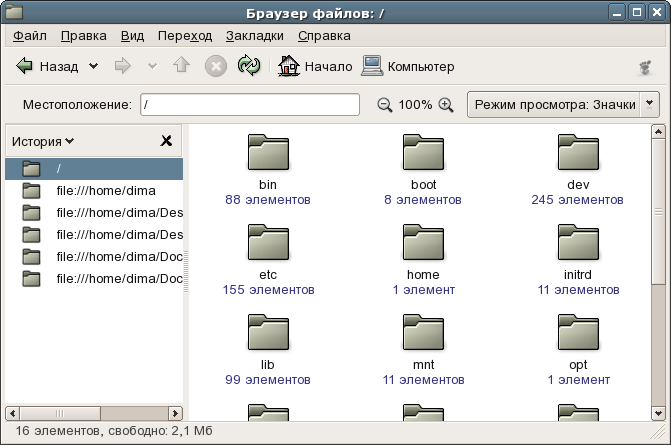Click the Местоположение path input field
Viewport: 671px width, 445px height.
click(248, 105)
